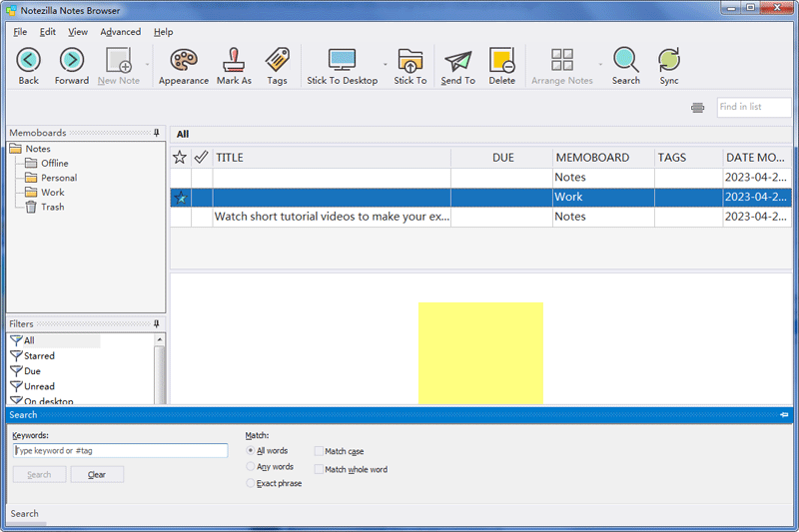Click the Back arrow toolbar icon
Screen dimensions: 799x532
coord(29,60)
